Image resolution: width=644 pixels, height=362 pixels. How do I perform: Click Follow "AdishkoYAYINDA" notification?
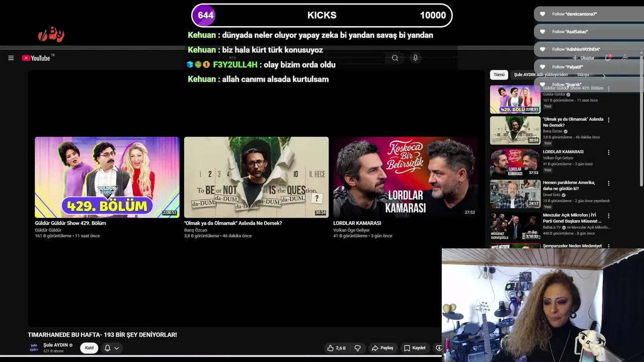(589, 49)
